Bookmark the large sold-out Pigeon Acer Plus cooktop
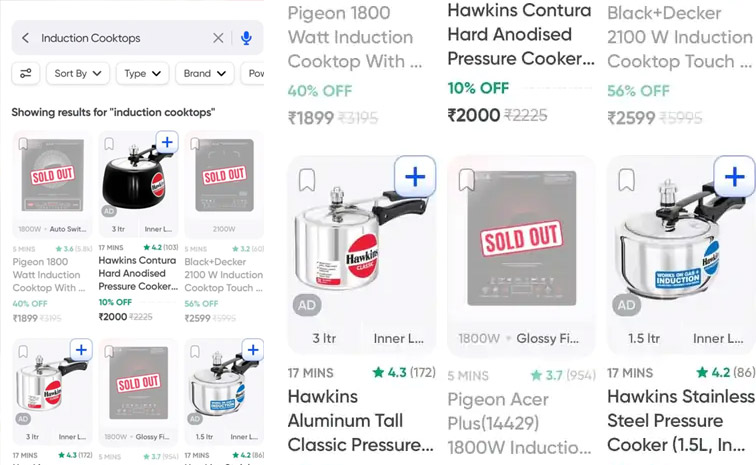The height and width of the screenshot is (465, 756). 466,180
